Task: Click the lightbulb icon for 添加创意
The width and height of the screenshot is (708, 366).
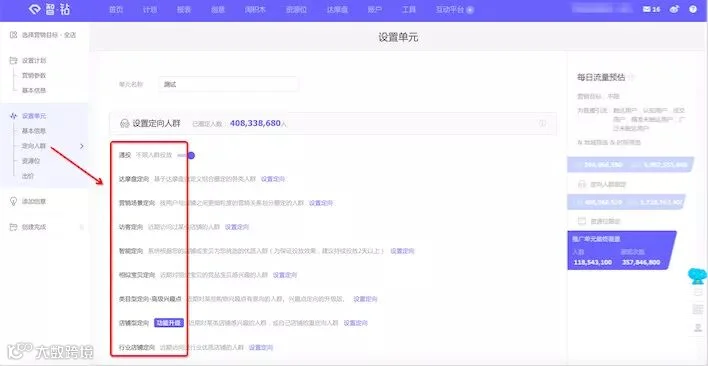Action: coord(14,201)
